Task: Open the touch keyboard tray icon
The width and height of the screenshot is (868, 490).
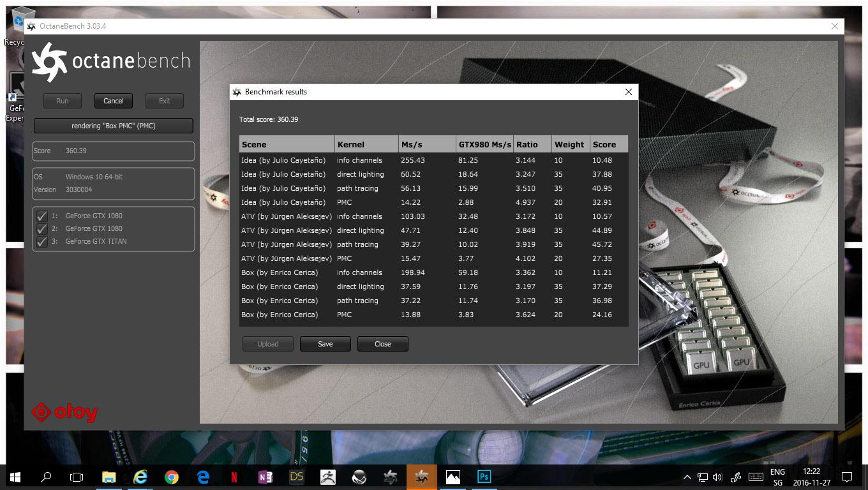Action: (756, 477)
